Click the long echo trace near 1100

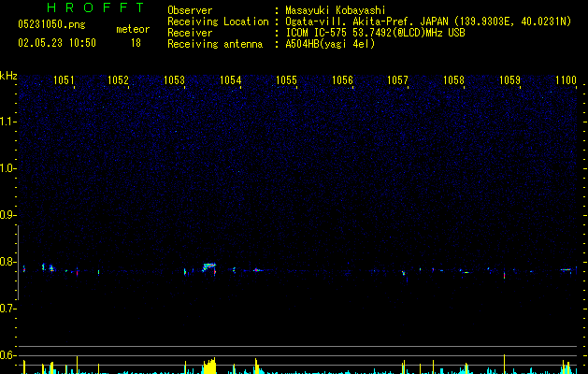[566, 269]
